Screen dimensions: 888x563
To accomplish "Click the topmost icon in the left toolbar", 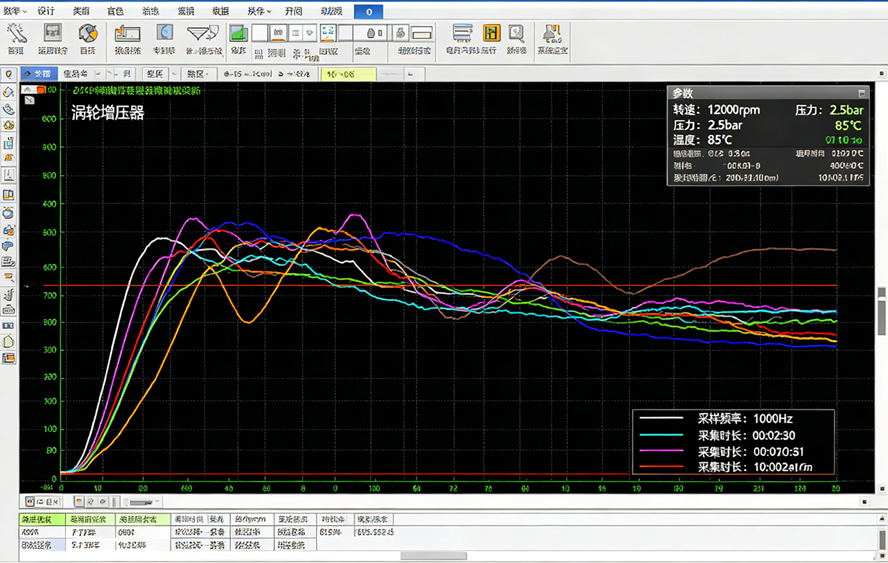I will 9,75.
